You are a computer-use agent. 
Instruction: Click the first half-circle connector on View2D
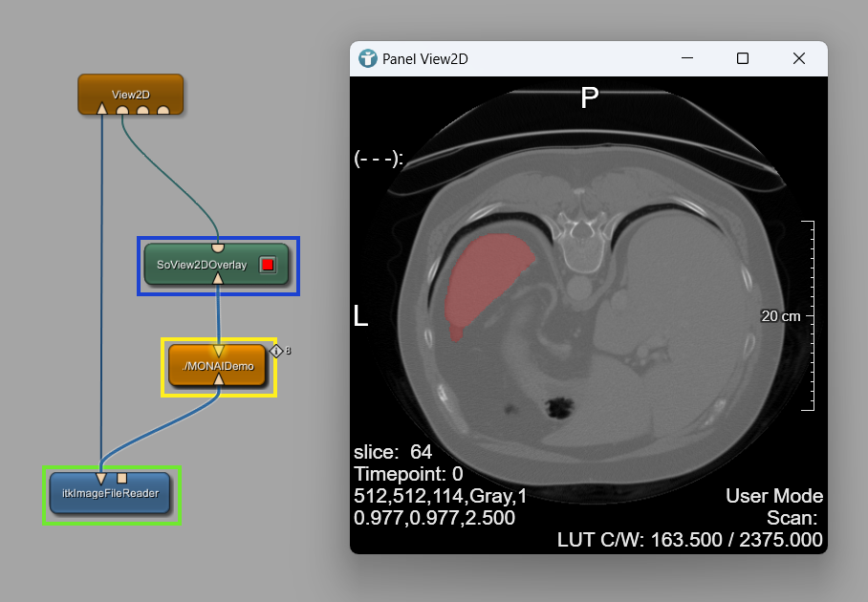(122, 111)
